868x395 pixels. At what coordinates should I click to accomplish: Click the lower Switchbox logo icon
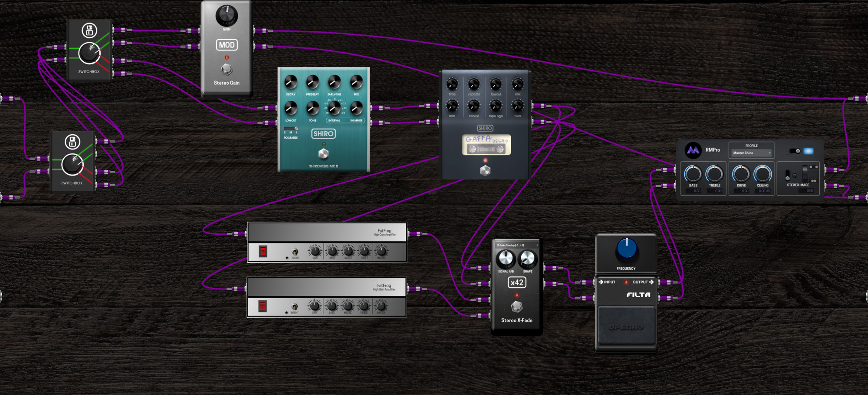72,142
